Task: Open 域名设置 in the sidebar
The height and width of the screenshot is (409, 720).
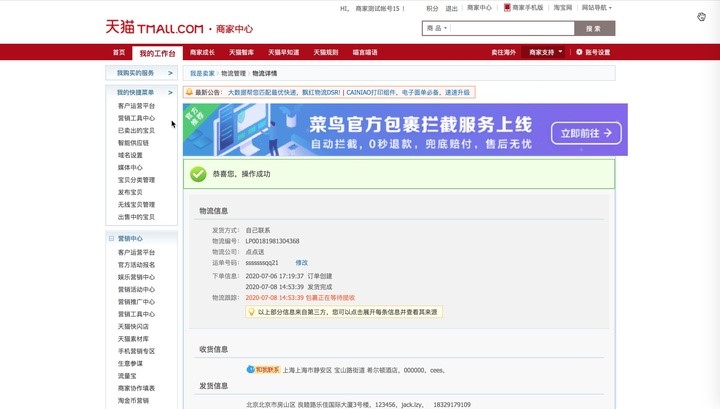Action: [x=130, y=155]
